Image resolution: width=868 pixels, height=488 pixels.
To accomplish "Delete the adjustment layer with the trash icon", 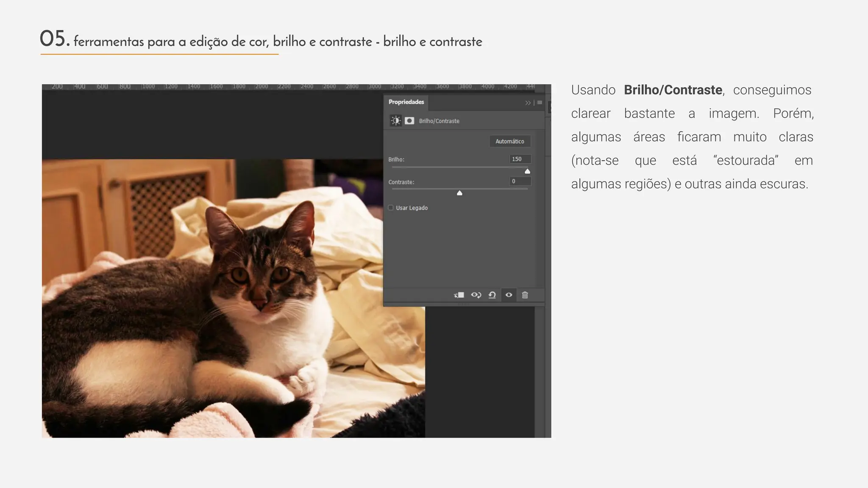I will [525, 295].
